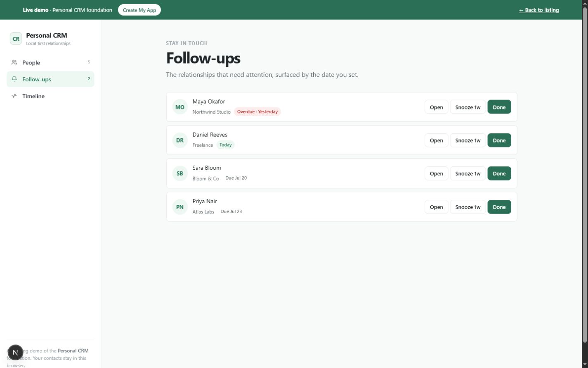
Task: Click the CR logo badge
Action: [x=16, y=39]
